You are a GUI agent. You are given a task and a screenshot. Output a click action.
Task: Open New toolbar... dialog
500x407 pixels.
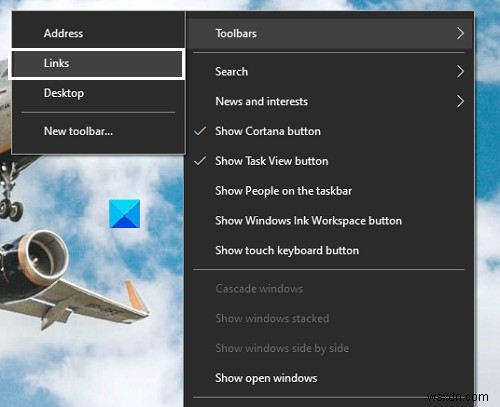(98, 131)
